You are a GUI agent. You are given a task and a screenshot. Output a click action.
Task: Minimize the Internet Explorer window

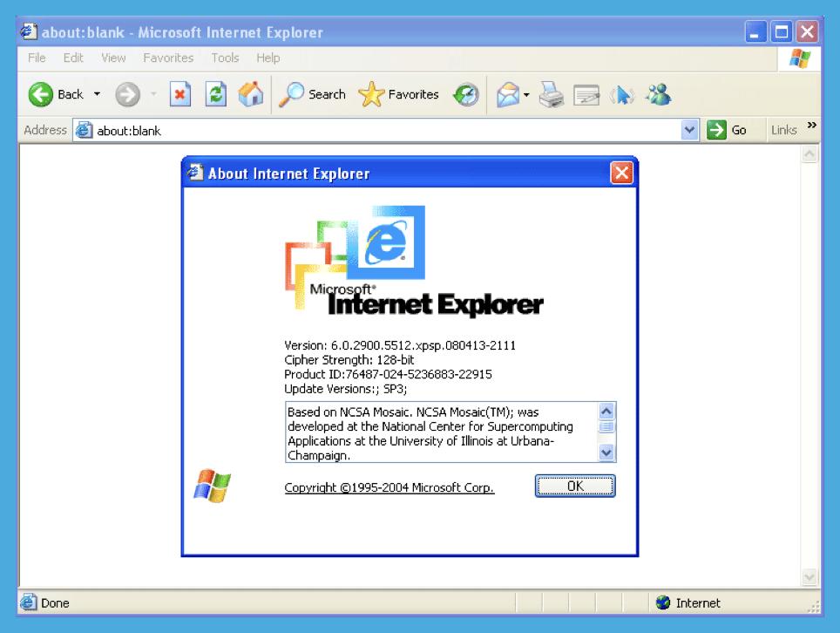(x=755, y=32)
